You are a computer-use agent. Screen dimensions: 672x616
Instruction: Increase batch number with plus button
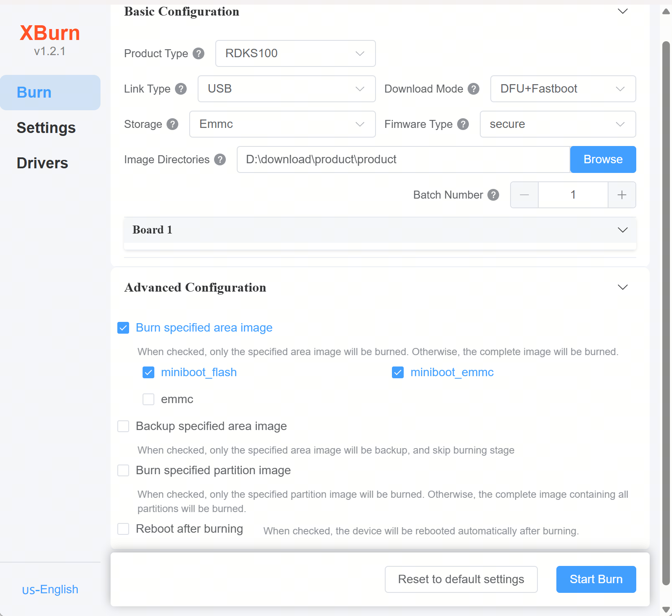click(622, 195)
